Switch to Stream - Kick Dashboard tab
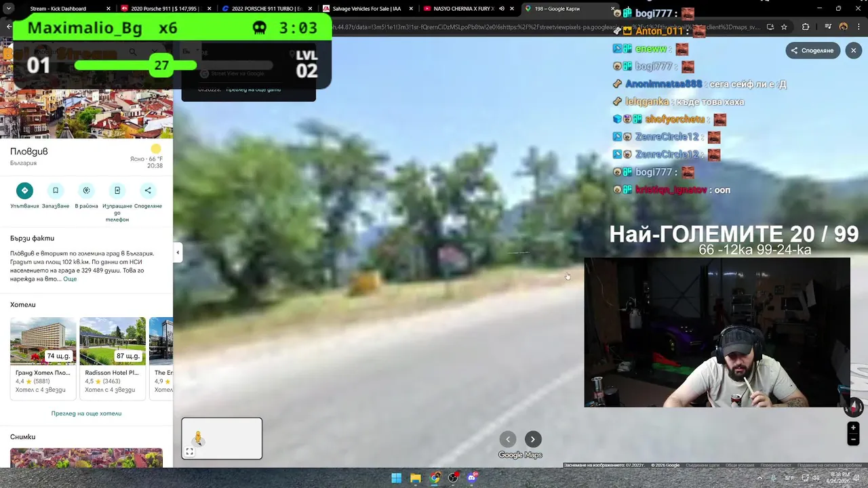 coord(64,9)
